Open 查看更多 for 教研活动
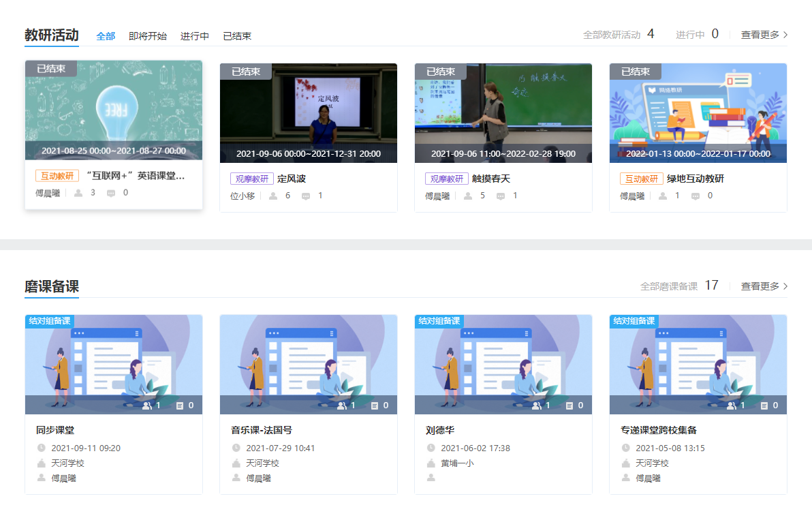The width and height of the screenshot is (812, 520). coord(760,35)
